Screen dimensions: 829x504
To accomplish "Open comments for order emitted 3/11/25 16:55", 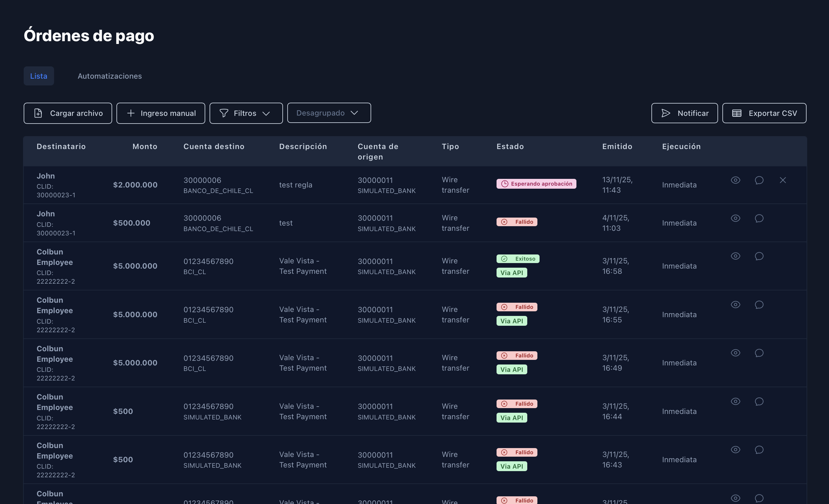I will pyautogui.click(x=759, y=305).
